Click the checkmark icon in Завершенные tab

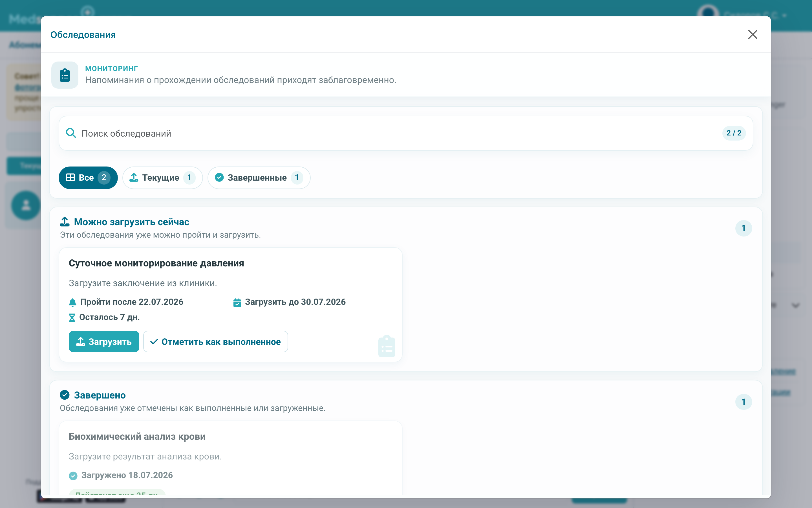pyautogui.click(x=219, y=178)
